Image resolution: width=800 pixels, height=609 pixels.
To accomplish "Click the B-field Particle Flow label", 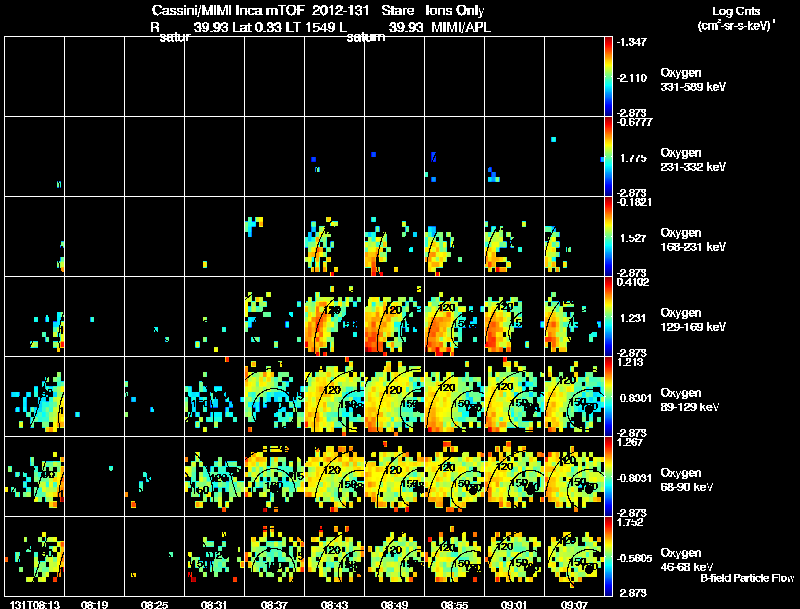I will [x=747, y=578].
